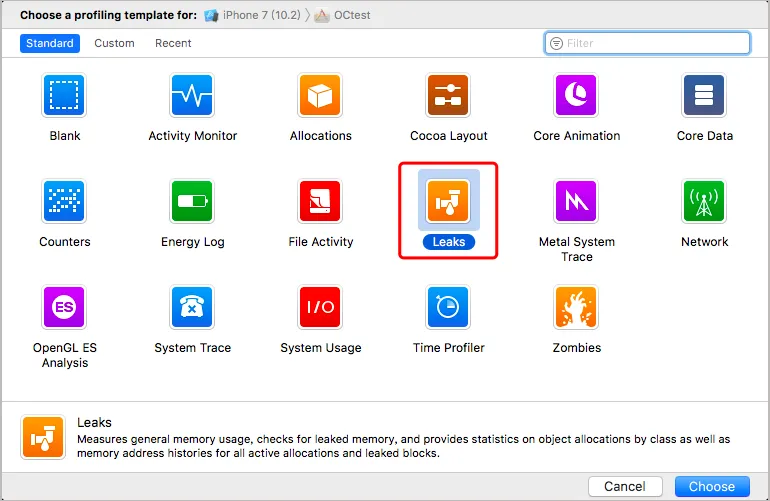Click the Time Profiler label
The image size is (770, 501).
point(449,348)
